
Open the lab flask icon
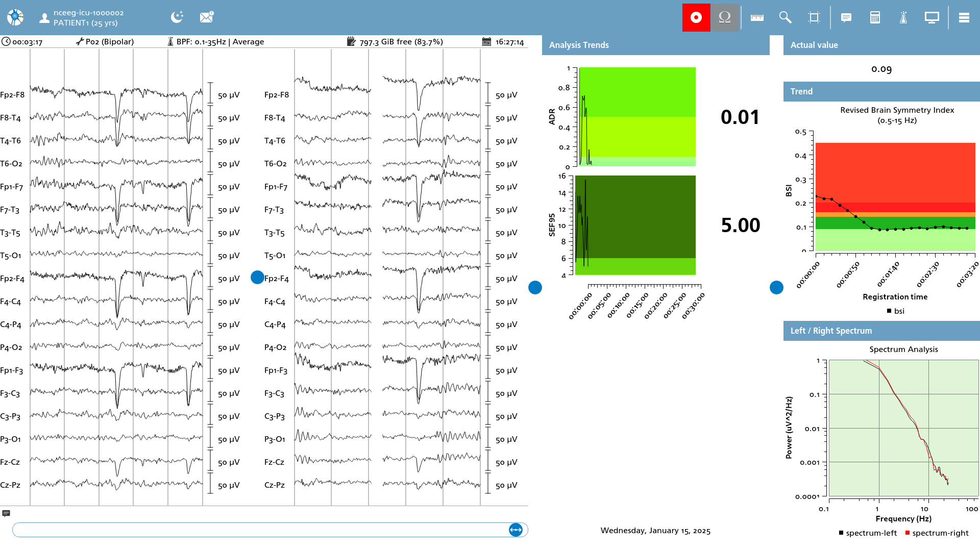click(x=903, y=18)
